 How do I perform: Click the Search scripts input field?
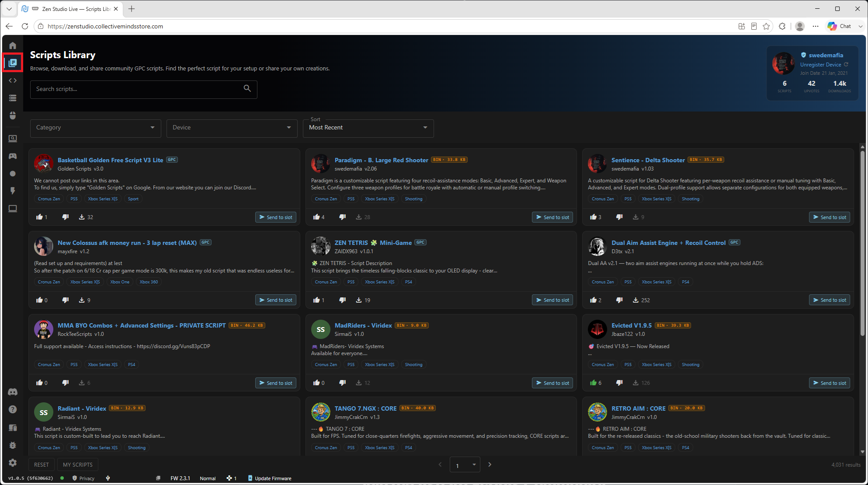coord(143,89)
